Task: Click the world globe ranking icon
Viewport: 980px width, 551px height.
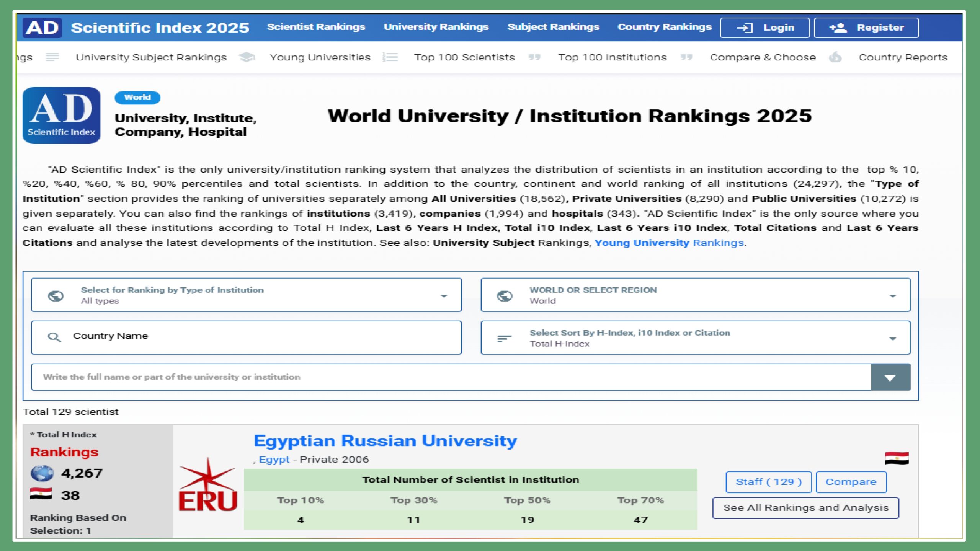Action: tap(42, 473)
